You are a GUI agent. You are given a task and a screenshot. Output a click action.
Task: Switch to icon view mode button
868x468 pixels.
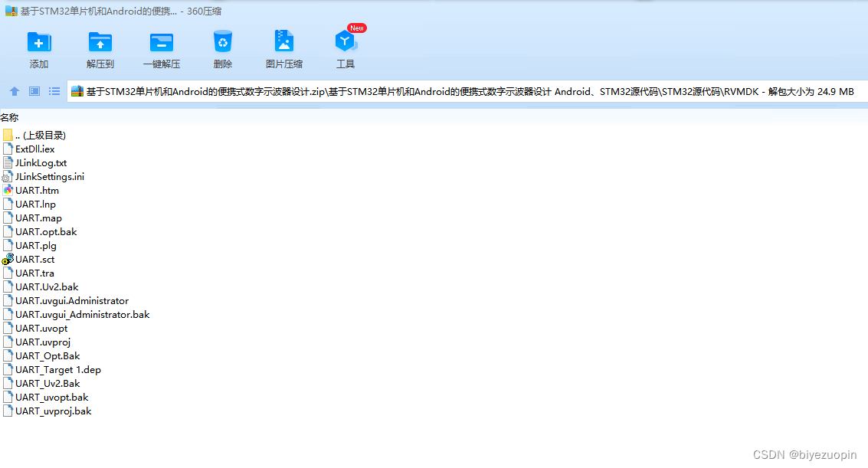click(34, 91)
